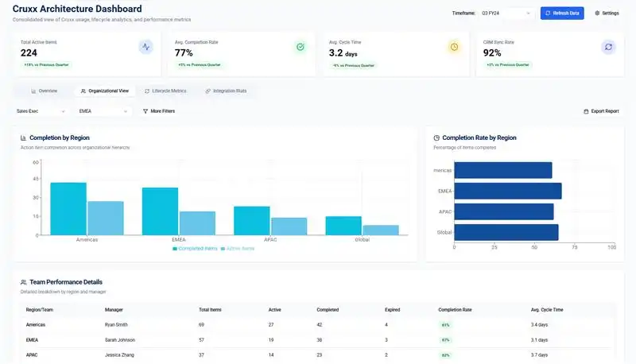
Task: Open the Settings button in the header
Action: [607, 14]
